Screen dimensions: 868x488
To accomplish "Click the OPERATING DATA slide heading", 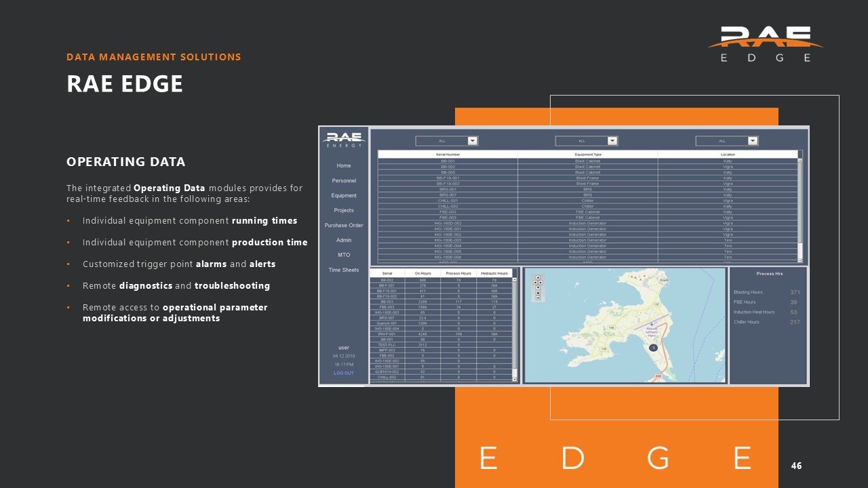I will pos(125,162).
